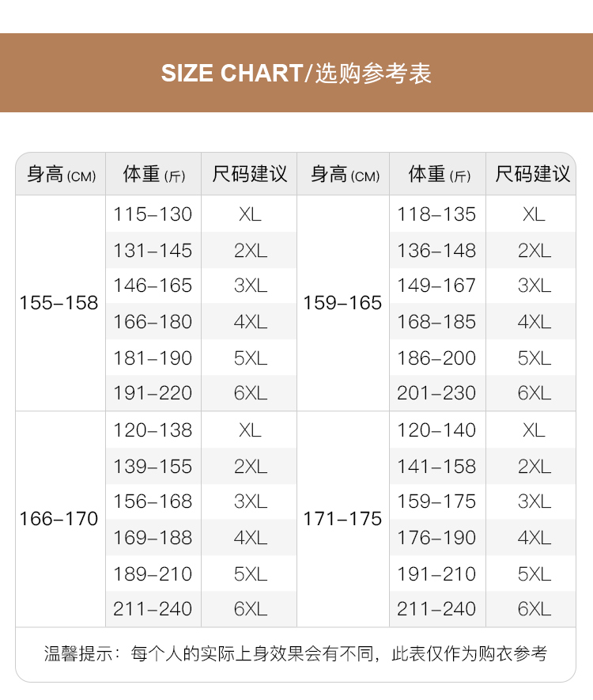This screenshot has width=593, height=700.
Task: Click the 189–210 weight cell
Action: (153, 573)
